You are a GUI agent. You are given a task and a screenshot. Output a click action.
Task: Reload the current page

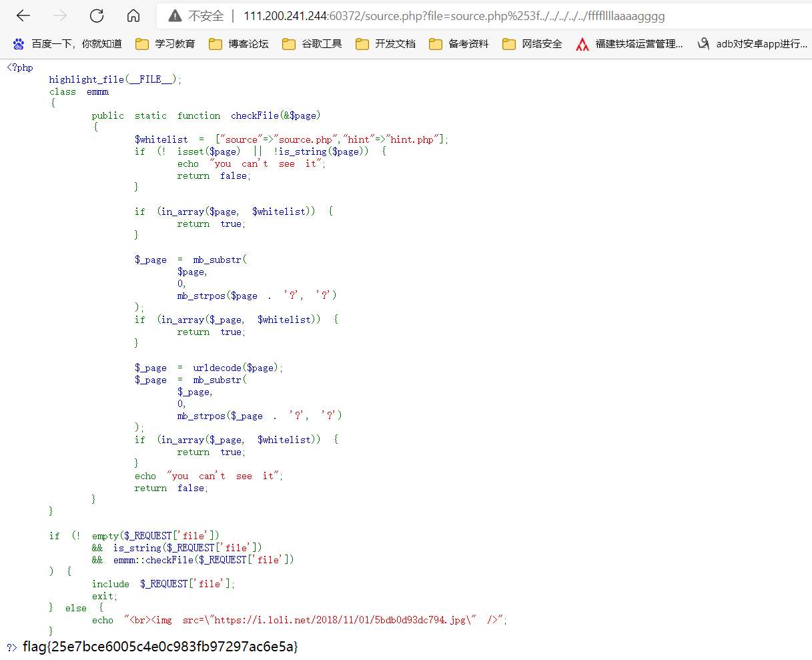coord(97,16)
